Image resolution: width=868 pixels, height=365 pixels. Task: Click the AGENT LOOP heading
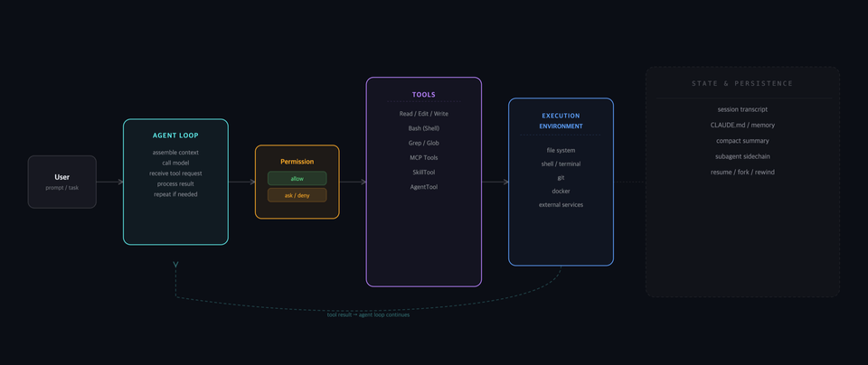pos(175,136)
